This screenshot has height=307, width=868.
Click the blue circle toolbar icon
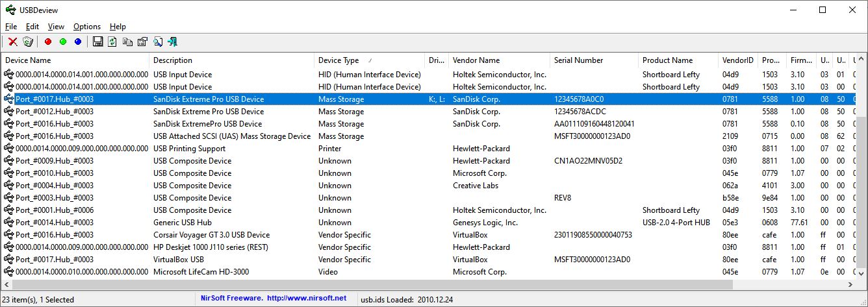(x=78, y=42)
